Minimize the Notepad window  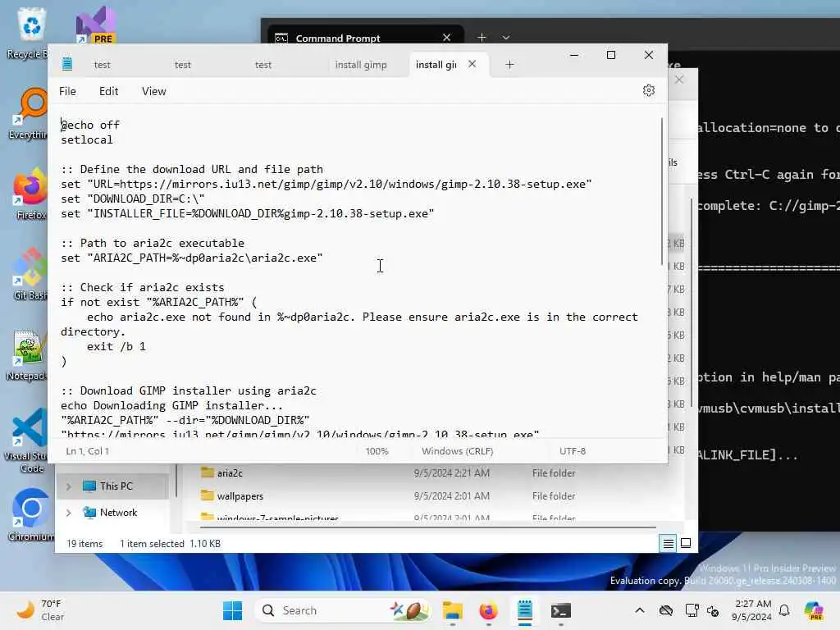573,55
